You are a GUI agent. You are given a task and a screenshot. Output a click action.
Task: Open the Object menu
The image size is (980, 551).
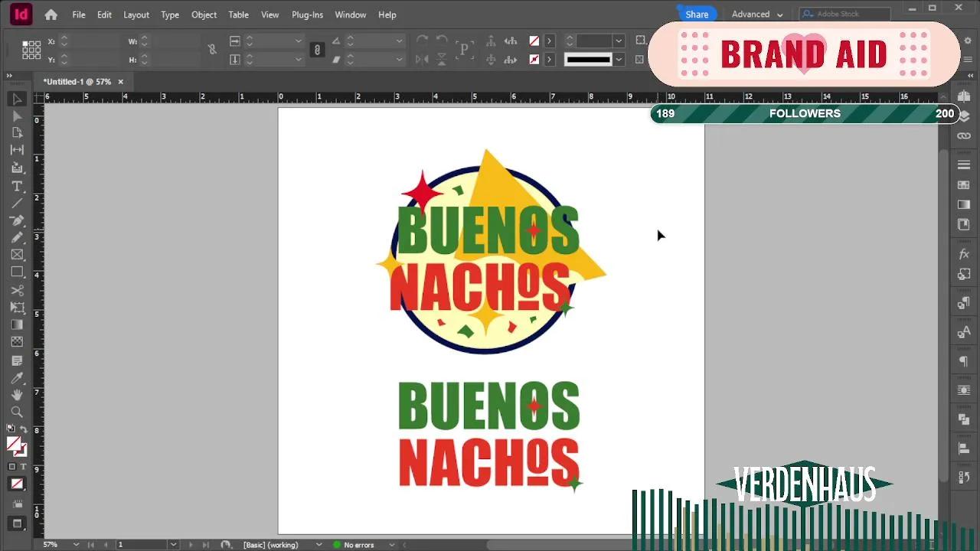(x=204, y=15)
